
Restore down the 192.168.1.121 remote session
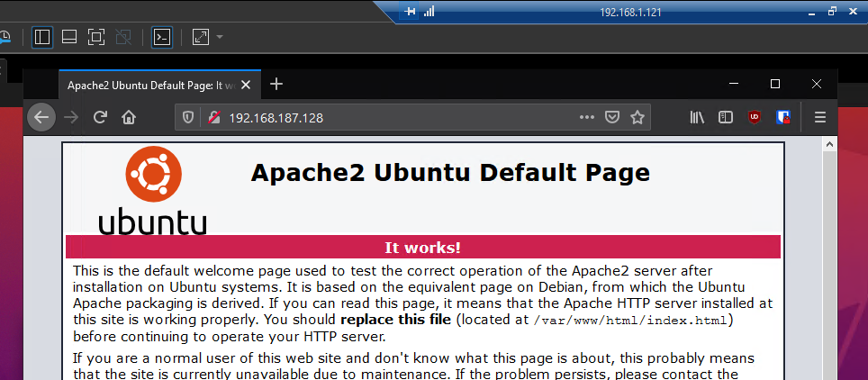832,12
